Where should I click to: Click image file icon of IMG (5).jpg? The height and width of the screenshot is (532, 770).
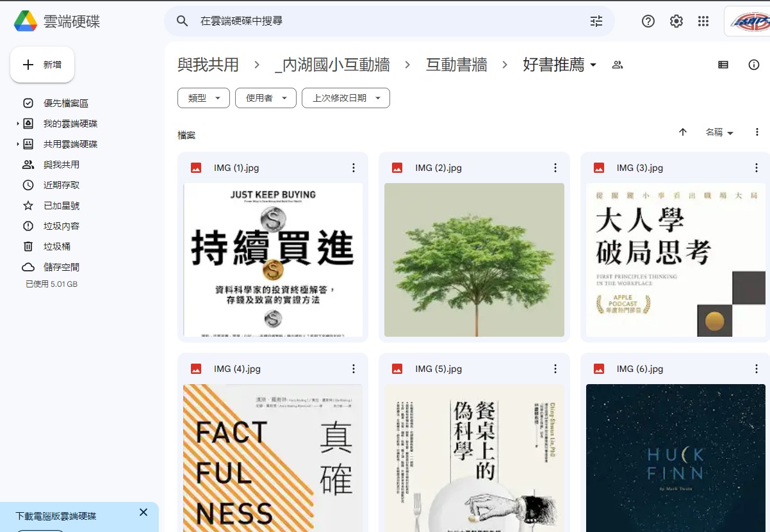tap(397, 369)
